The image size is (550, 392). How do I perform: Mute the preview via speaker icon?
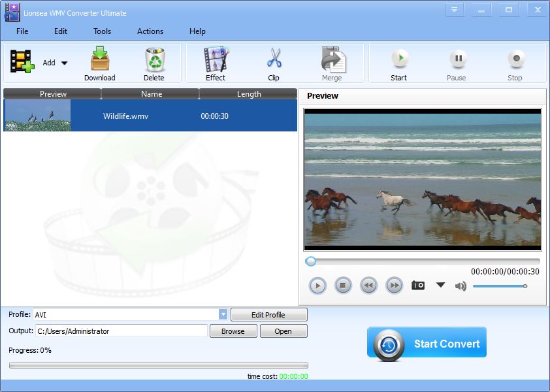click(x=461, y=286)
